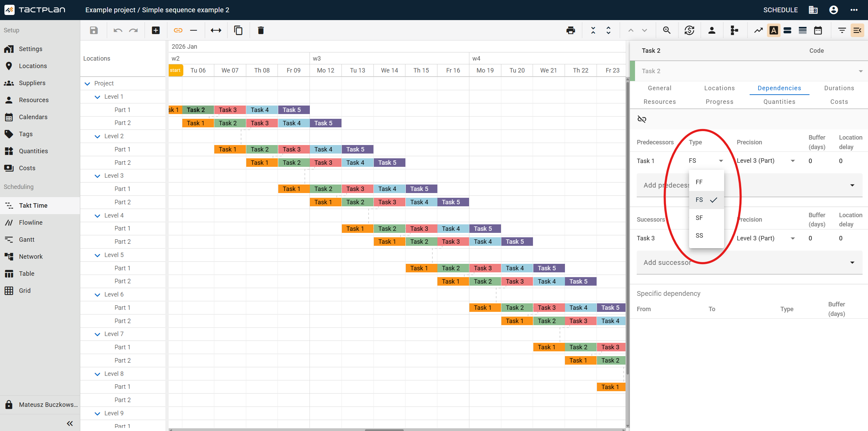
Task: Collapse the Level 6 tree node
Action: tap(97, 294)
